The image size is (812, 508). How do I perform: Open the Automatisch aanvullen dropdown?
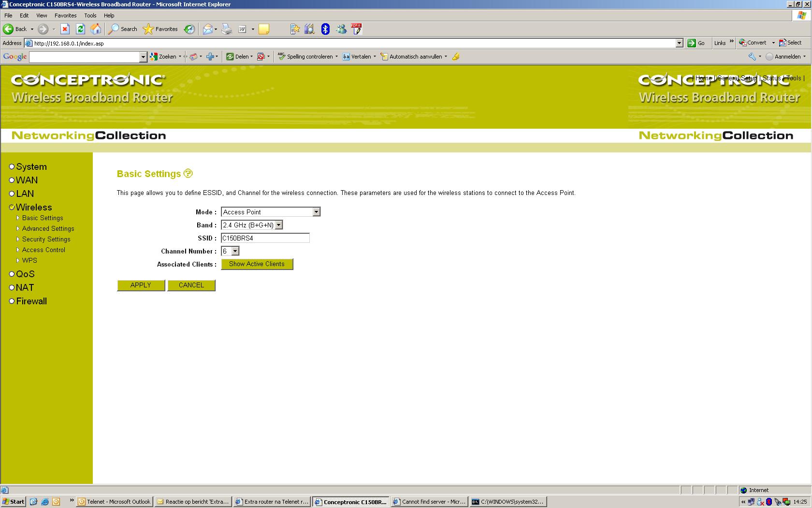coord(446,57)
